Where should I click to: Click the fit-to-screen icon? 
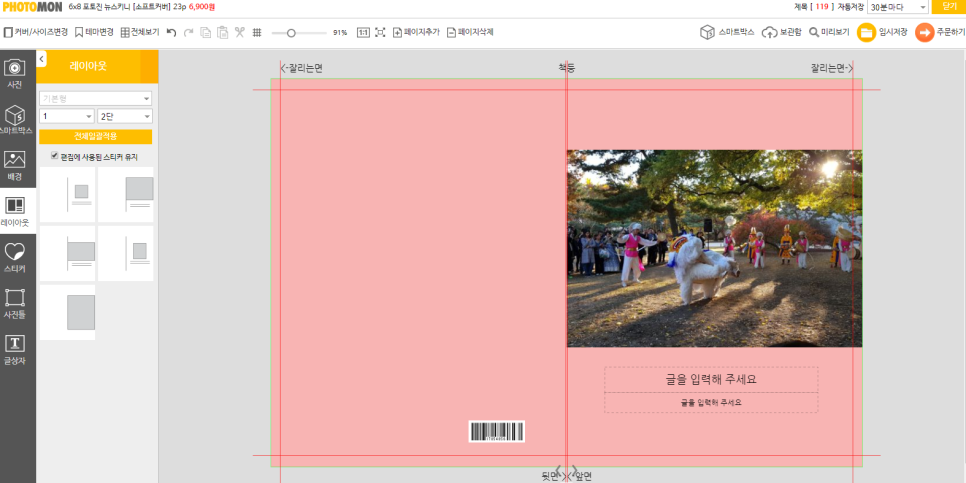[380, 32]
